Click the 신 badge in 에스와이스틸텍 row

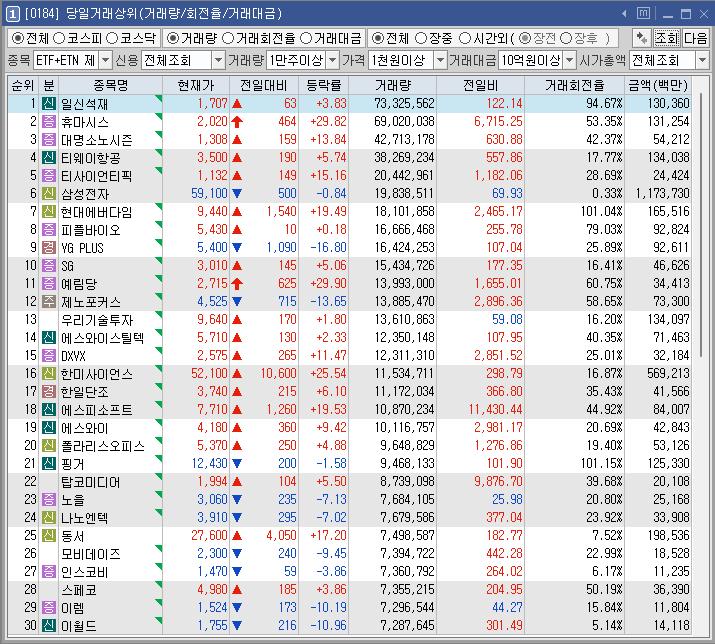pyautogui.click(x=48, y=338)
